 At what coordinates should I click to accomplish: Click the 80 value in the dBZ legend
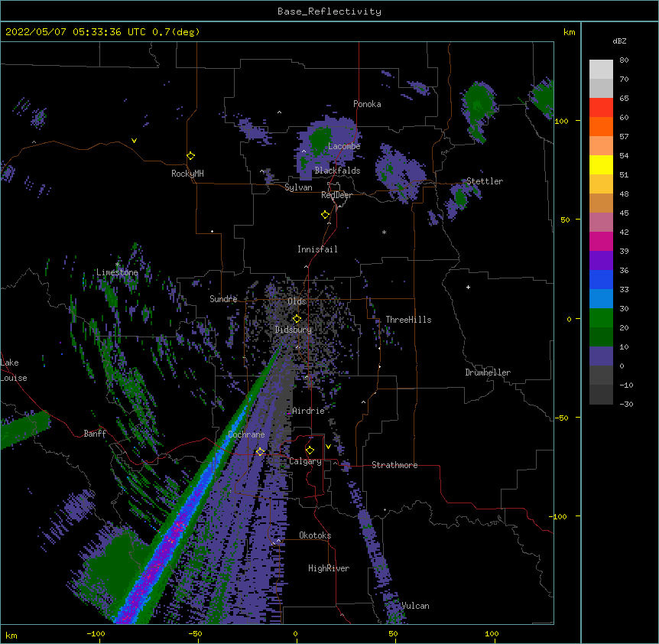tap(624, 60)
